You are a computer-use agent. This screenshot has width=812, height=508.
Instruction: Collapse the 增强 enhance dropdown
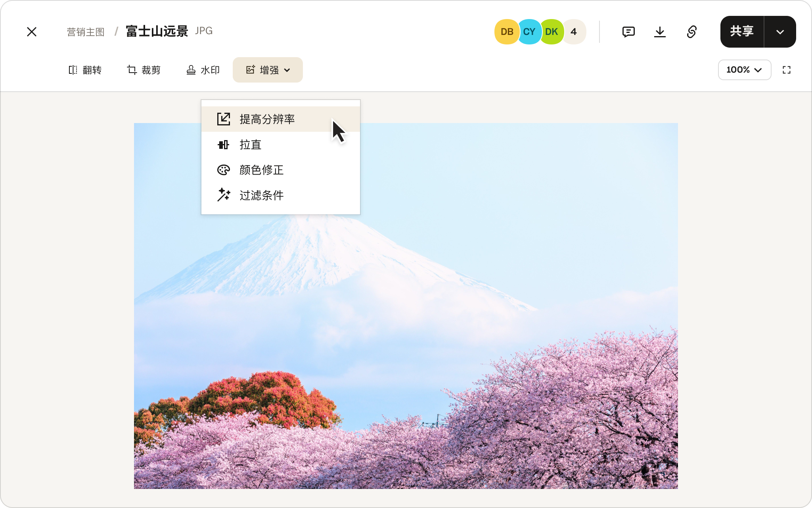point(268,70)
